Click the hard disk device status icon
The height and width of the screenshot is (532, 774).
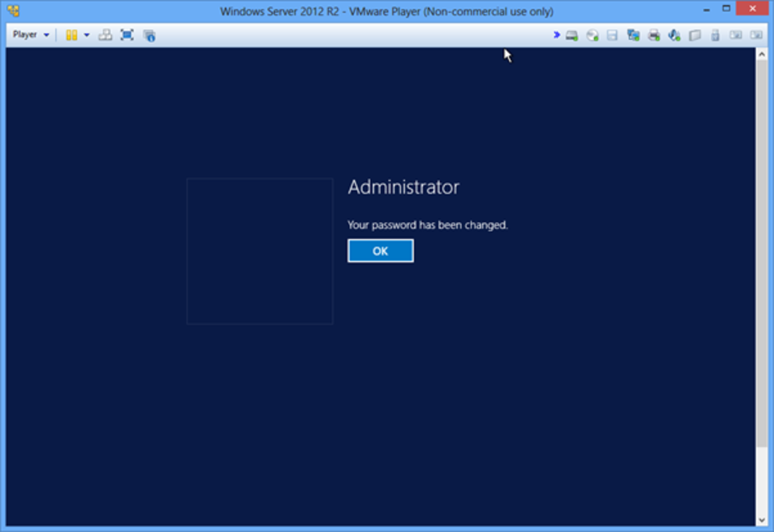tap(571, 35)
